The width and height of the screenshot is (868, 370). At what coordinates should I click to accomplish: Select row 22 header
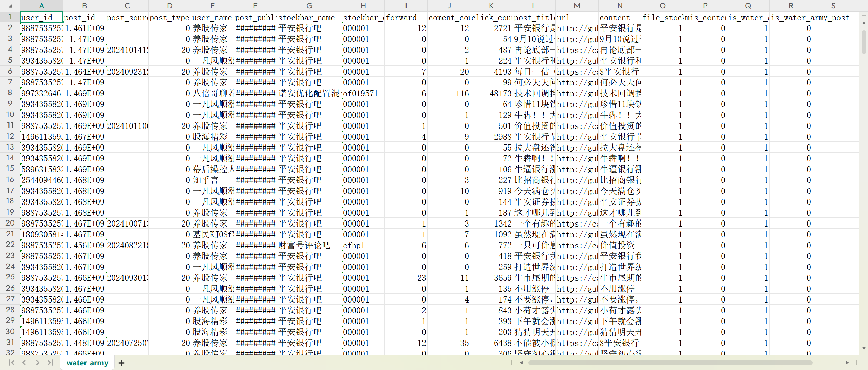(x=10, y=245)
